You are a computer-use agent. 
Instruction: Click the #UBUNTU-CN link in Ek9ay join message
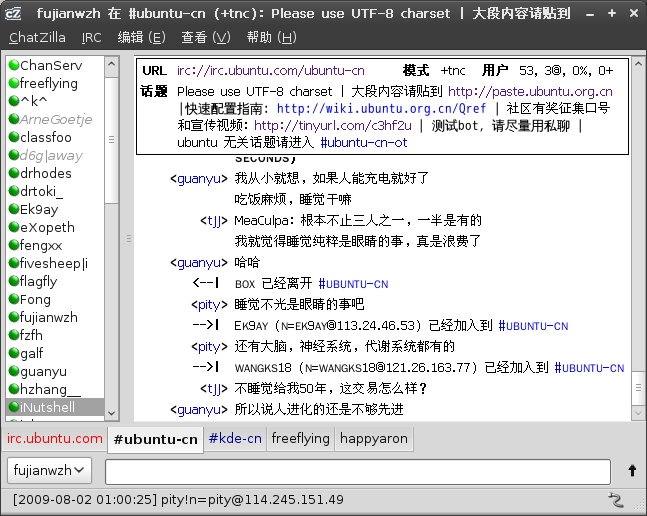(x=533, y=326)
